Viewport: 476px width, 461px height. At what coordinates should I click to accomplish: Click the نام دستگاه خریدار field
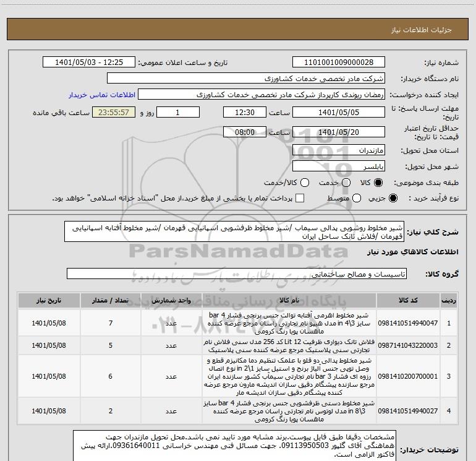coord(246,79)
